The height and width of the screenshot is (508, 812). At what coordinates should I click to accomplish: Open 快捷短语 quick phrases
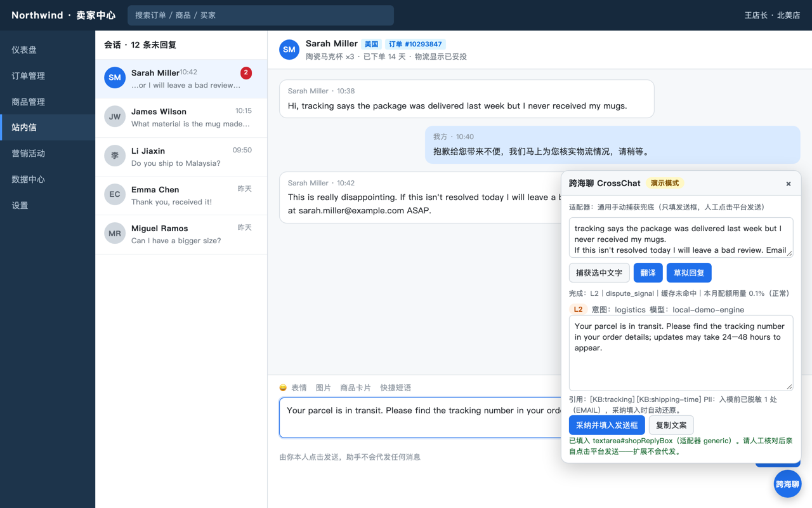(396, 388)
